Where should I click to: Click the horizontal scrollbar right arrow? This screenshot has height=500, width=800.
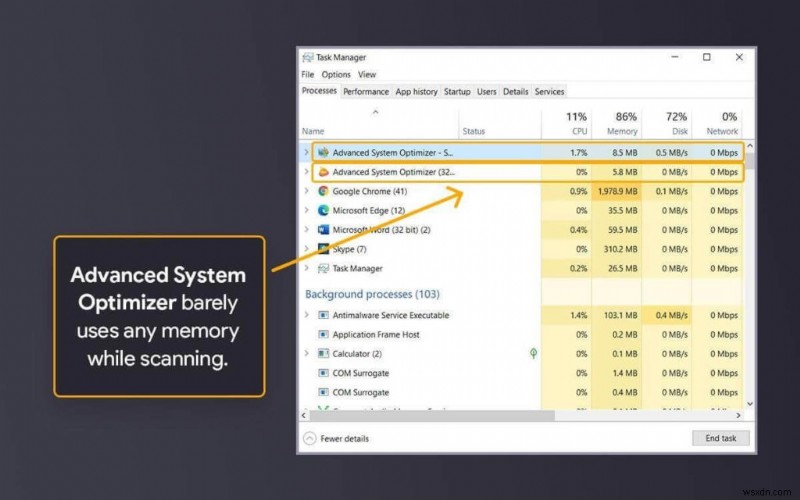click(x=738, y=415)
